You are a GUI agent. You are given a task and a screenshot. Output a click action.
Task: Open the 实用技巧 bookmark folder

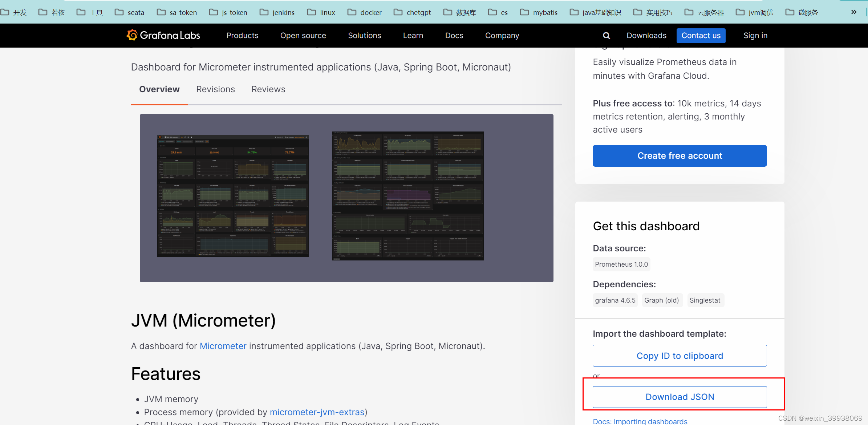pyautogui.click(x=653, y=12)
